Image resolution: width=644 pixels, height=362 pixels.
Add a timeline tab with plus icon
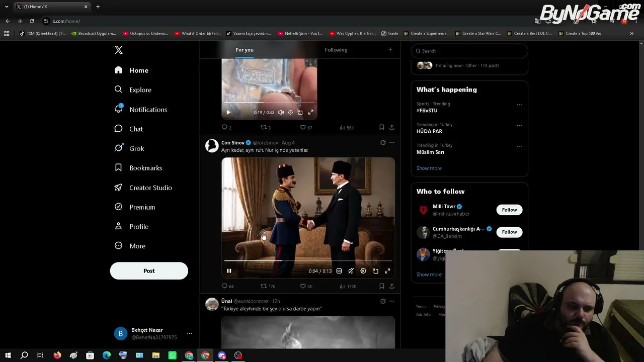tap(390, 49)
